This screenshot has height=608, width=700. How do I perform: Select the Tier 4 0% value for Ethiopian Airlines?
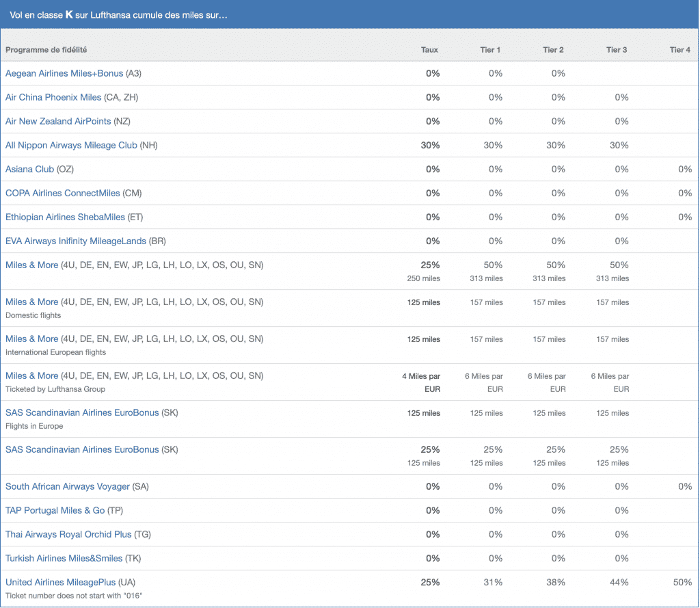tap(685, 217)
